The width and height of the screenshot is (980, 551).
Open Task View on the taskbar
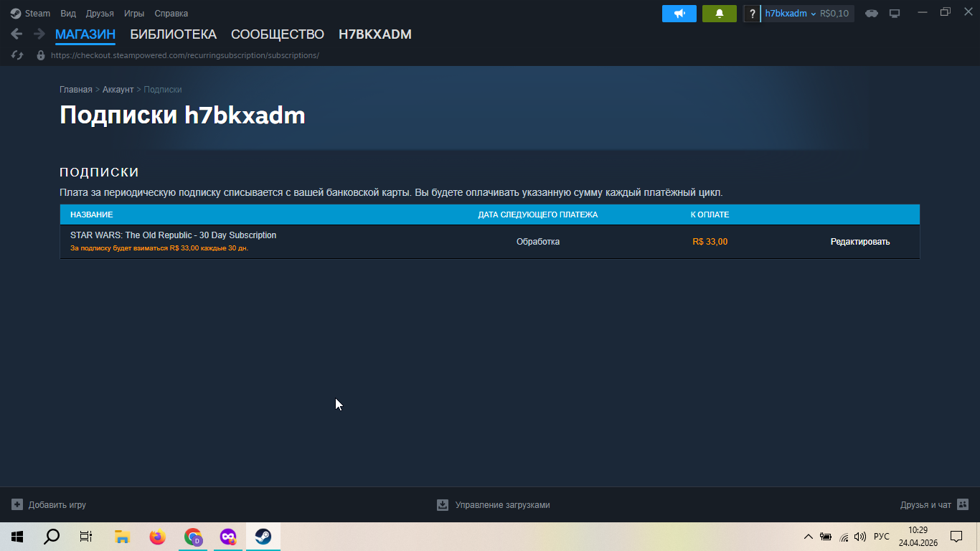(86, 537)
